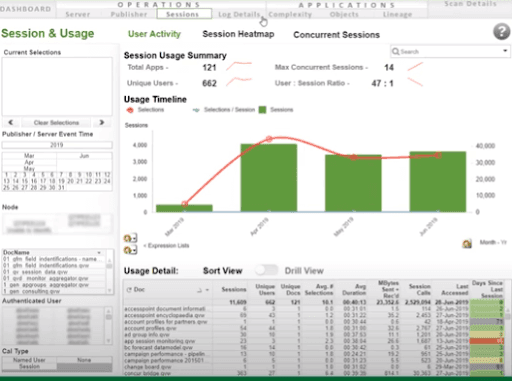Click red Days Since cell for app session monitoring

(x=486, y=341)
